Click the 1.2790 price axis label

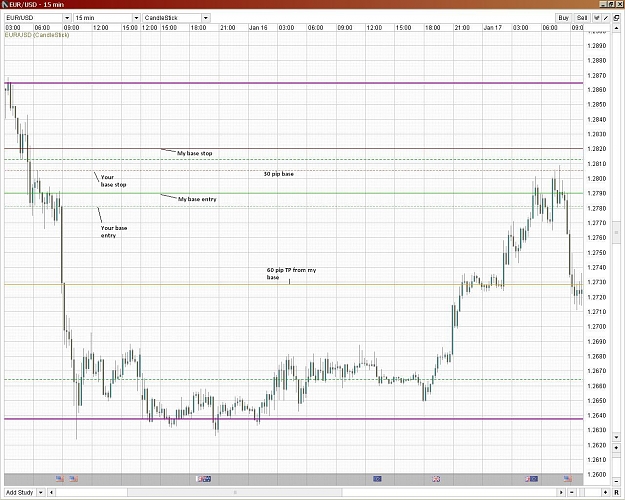tap(597, 193)
